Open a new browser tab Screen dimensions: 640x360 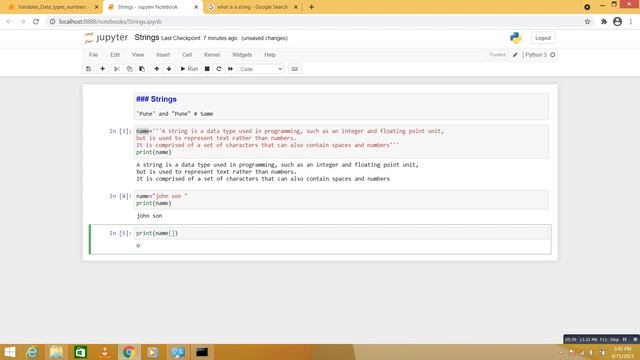(311, 7)
